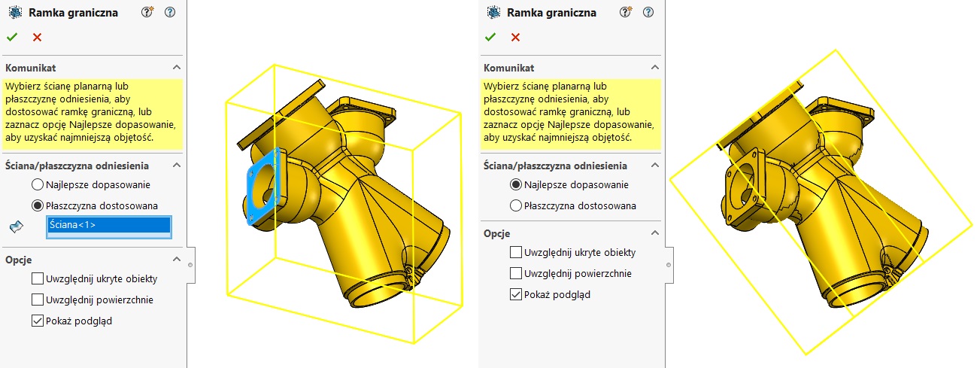Collapse Komunikat section in left panel
The width and height of the screenshot is (980, 368).
(x=177, y=68)
